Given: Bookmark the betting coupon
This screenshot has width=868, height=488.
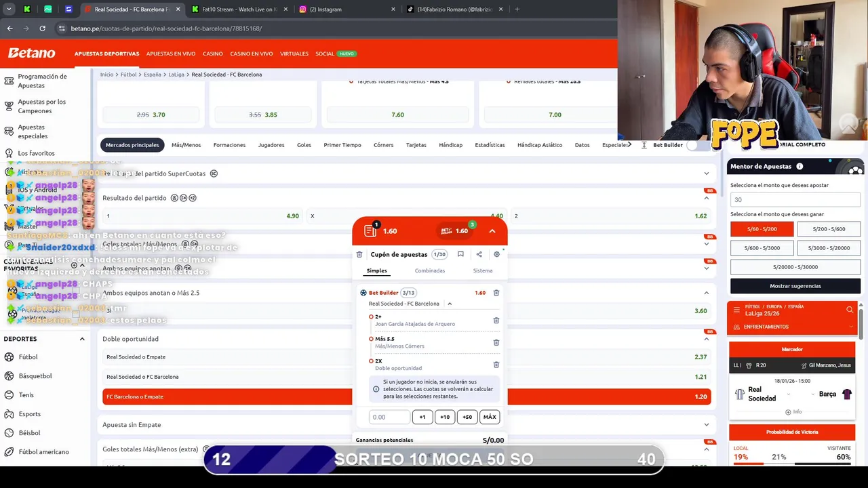Looking at the screenshot, I should coord(460,254).
